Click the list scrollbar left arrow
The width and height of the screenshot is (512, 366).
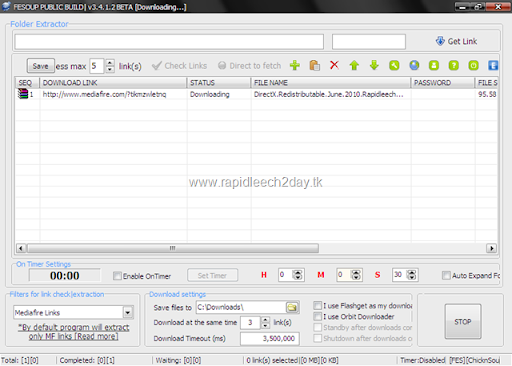point(21,248)
